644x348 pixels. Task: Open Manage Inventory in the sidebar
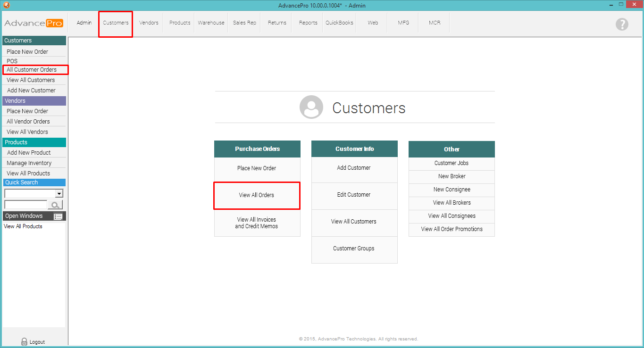pos(29,163)
